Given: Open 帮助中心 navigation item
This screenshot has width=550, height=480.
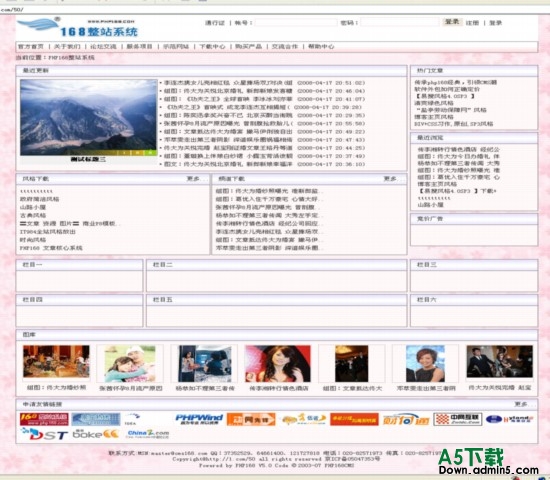Looking at the screenshot, I should tap(321, 46).
